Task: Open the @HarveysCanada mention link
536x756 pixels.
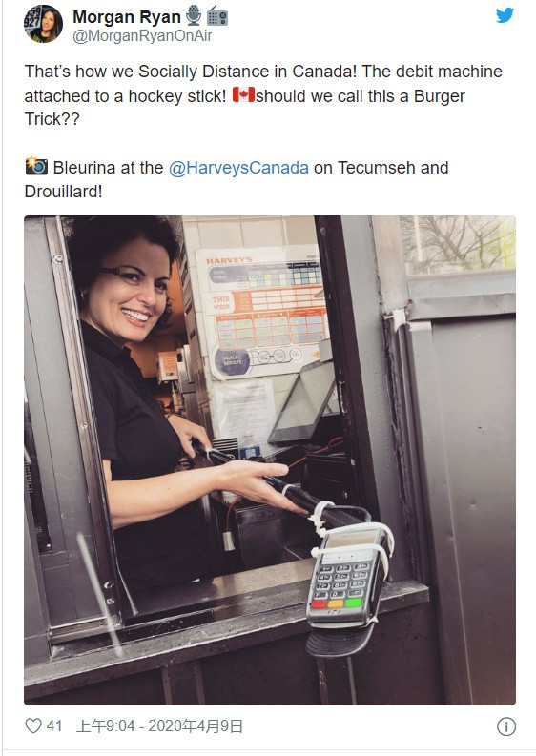Action: point(238,168)
